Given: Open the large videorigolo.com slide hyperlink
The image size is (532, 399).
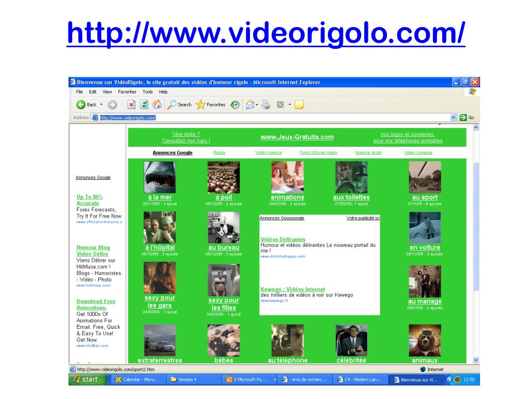Looking at the screenshot, I should pos(266,33).
